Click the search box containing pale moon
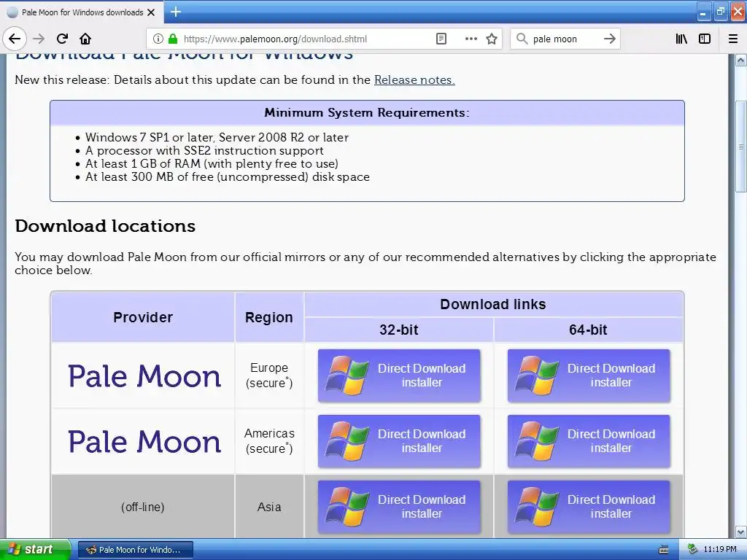The image size is (747, 560). [565, 39]
